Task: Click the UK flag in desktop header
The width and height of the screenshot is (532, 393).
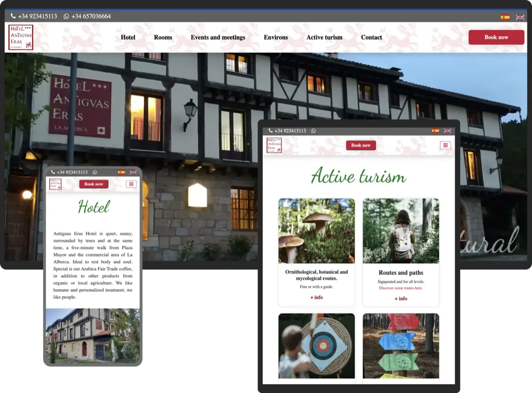Action: point(520,17)
